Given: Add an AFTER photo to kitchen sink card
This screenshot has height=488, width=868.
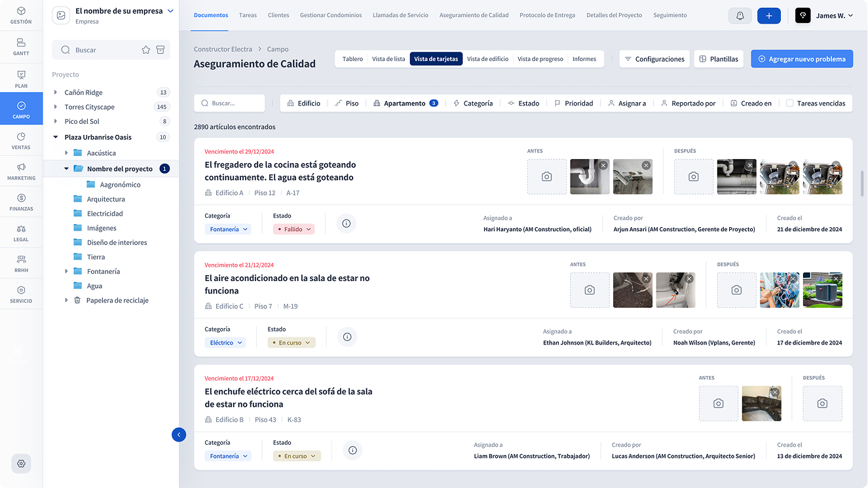Looking at the screenshot, I should pos(694,177).
